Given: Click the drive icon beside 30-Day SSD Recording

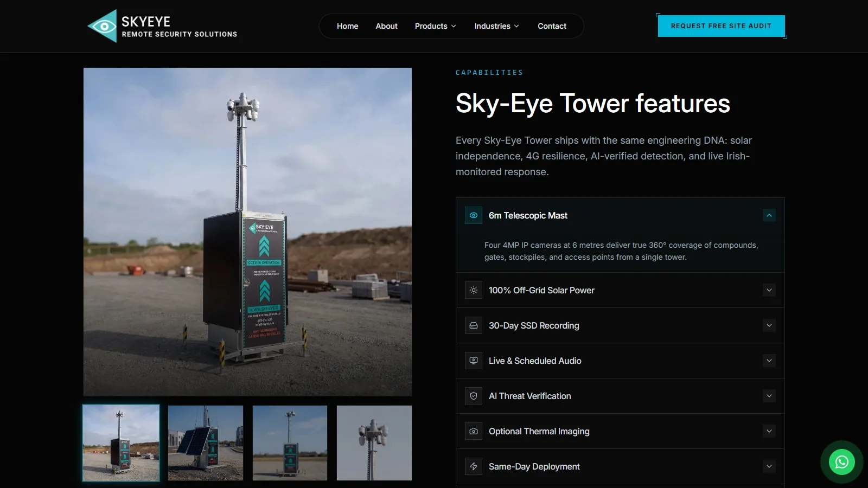Looking at the screenshot, I should point(474,325).
